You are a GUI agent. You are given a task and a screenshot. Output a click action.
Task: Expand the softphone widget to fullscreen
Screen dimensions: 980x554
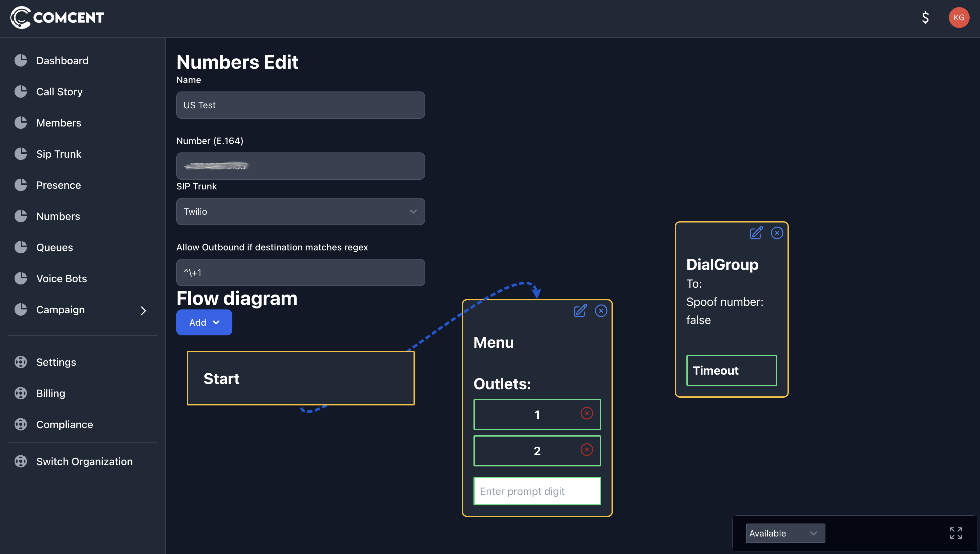[956, 533]
